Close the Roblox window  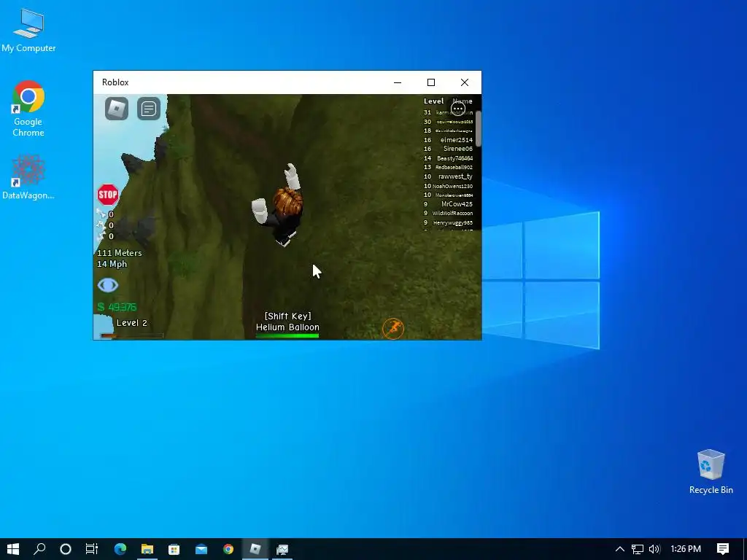[x=465, y=82]
